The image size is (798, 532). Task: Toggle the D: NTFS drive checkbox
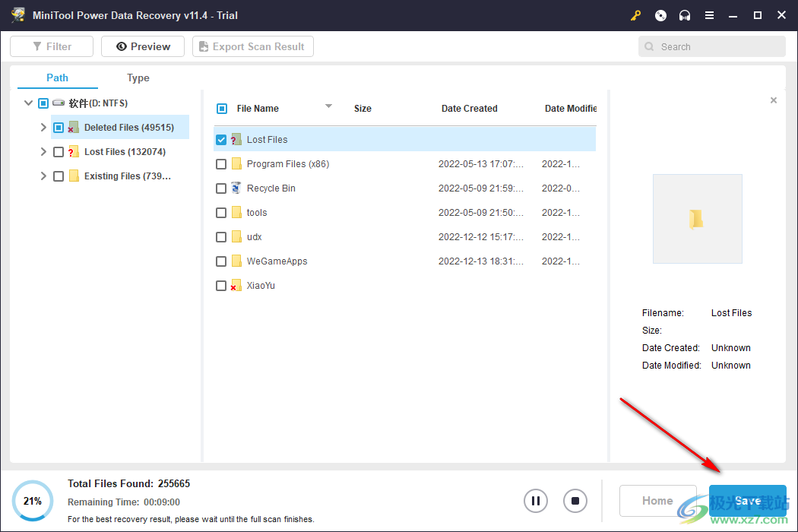43,103
